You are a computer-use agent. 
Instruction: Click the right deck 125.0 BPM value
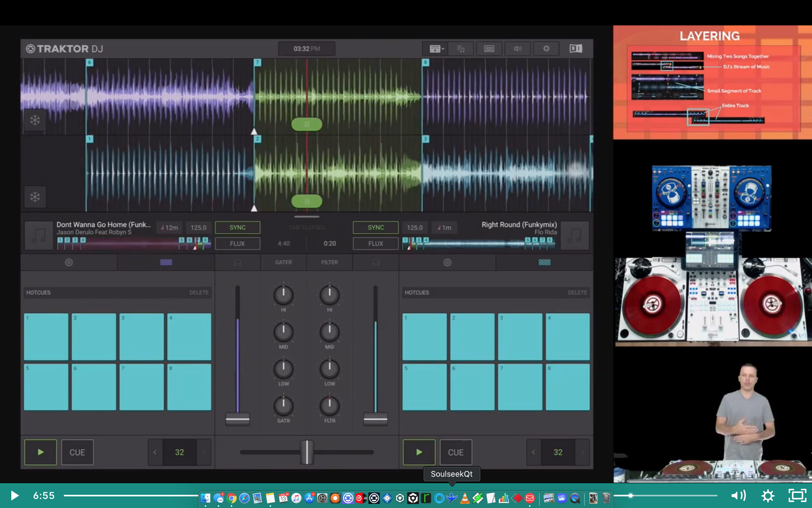(x=415, y=228)
